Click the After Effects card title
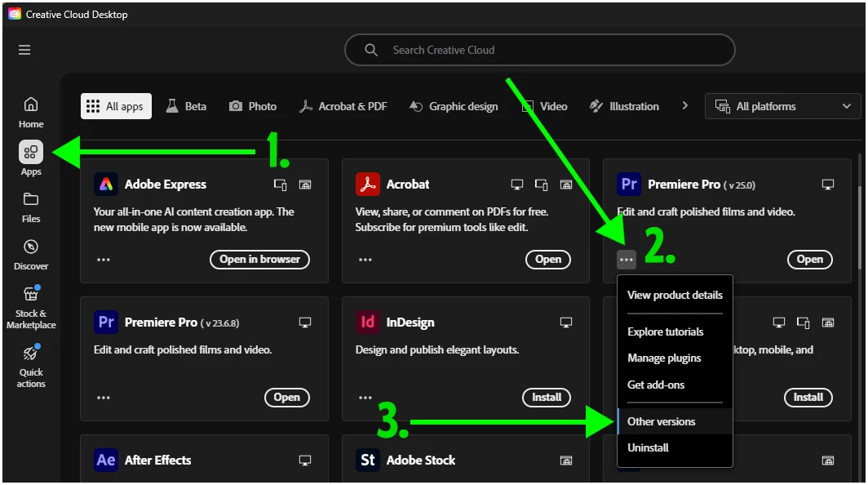This screenshot has height=485, width=868. [x=157, y=460]
